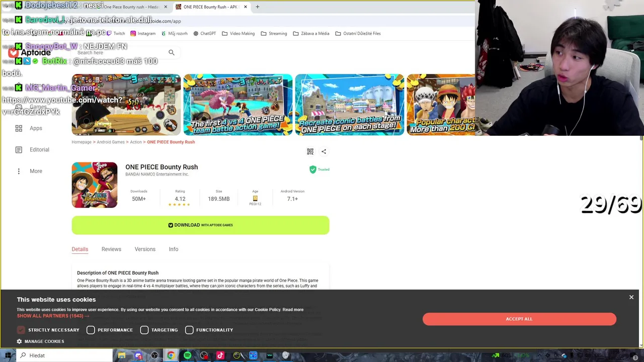Go to Action breadcrumb link
This screenshot has width=644, height=362.
coord(136,142)
